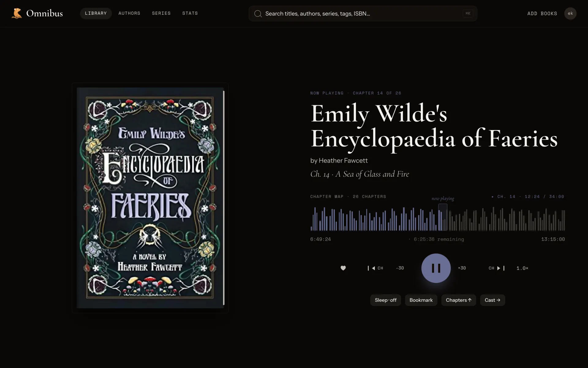
Task: Jump to next chapter
Action: (x=496, y=268)
